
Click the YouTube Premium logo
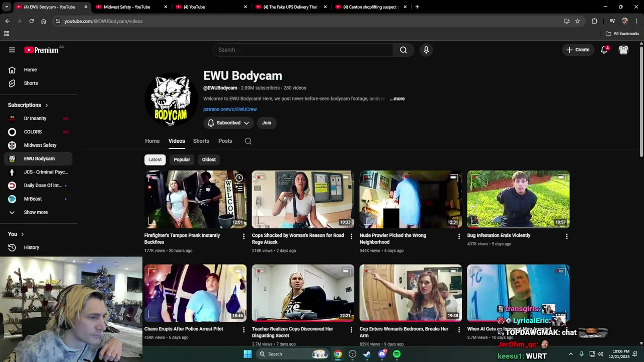[41, 50]
